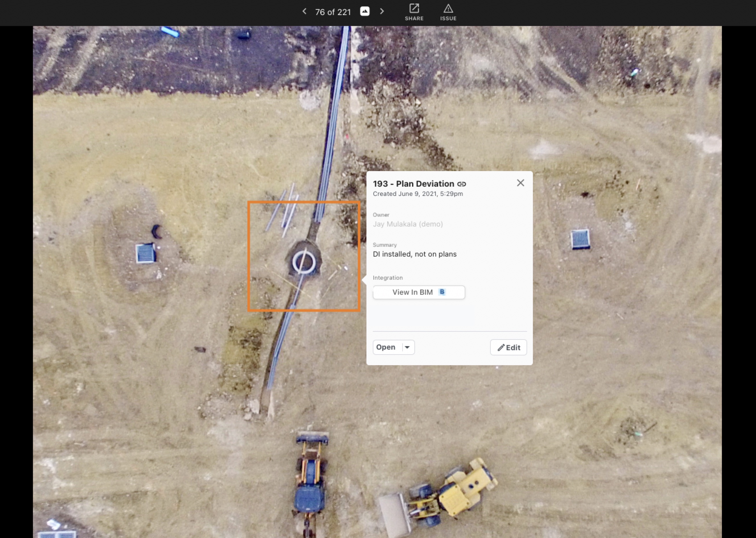Go to the next photo arrow
Viewport: 756px width, 538px height.
pos(382,12)
